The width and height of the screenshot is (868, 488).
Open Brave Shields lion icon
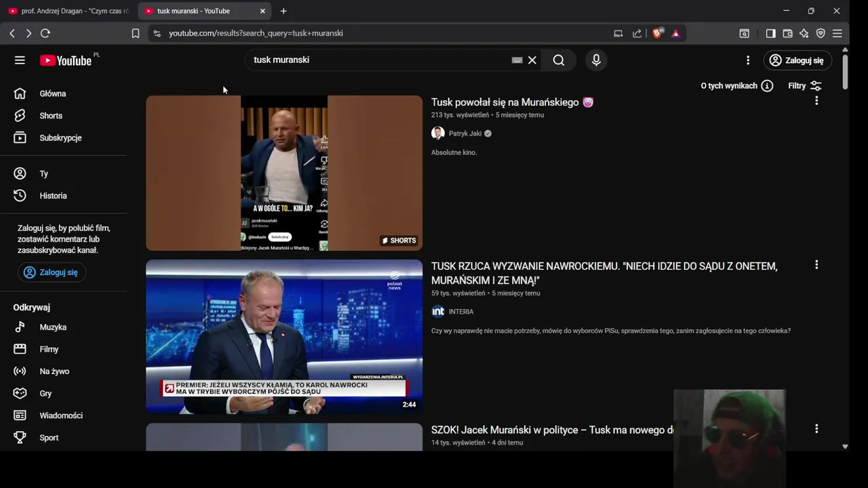[657, 33]
